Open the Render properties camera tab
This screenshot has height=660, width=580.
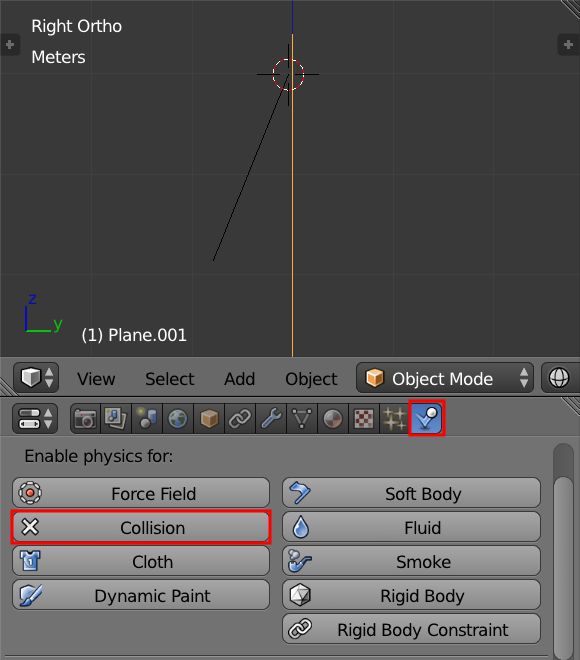[x=85, y=419]
